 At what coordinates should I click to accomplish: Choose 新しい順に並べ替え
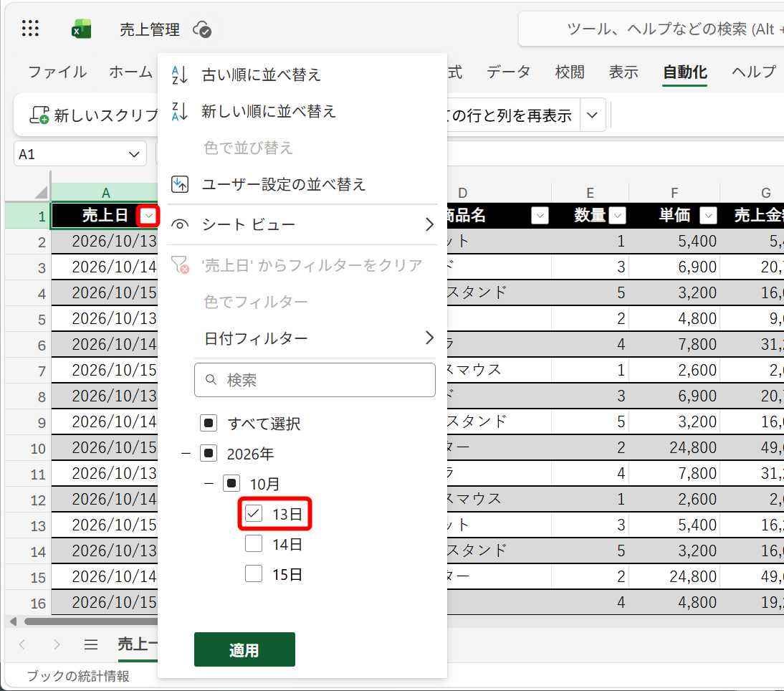(302, 112)
